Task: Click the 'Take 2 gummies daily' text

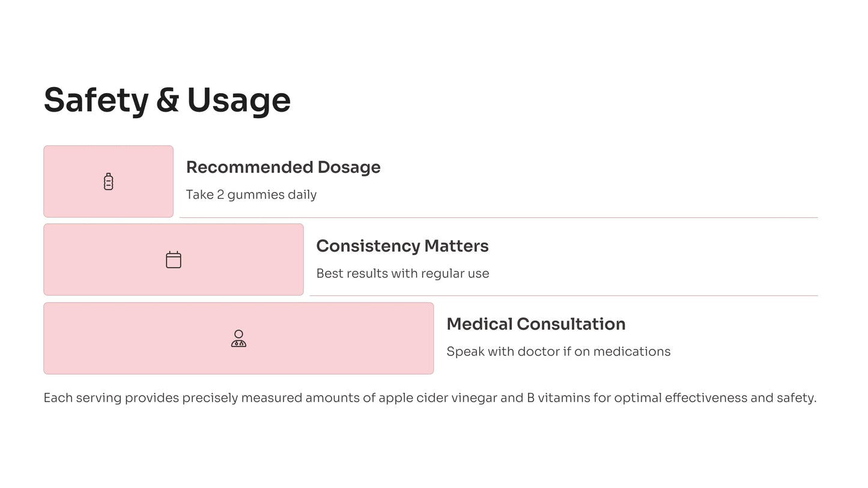Action: [x=251, y=194]
